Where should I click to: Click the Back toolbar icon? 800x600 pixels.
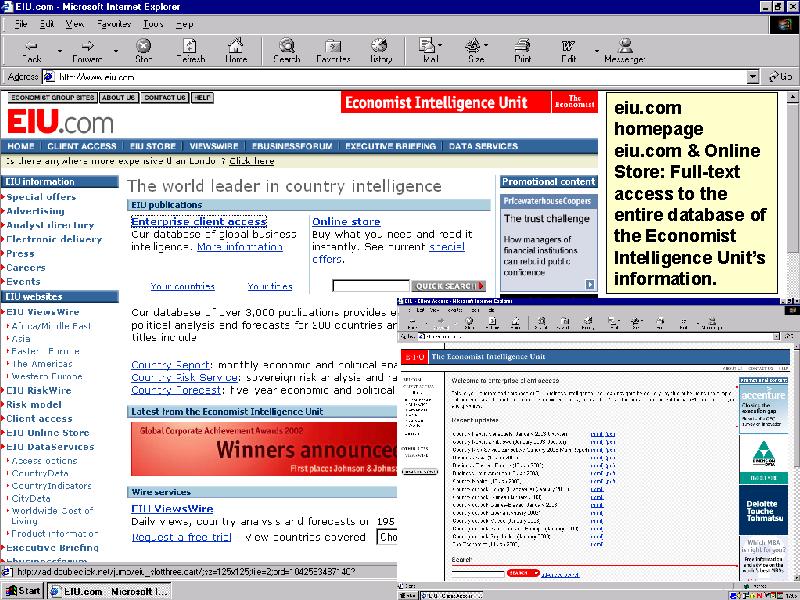pos(32,51)
